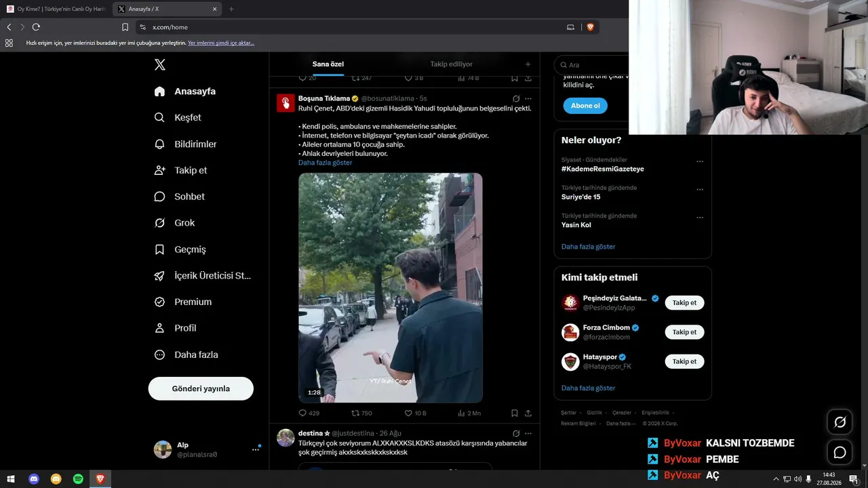Viewport: 868px width, 488px height.
Task: Open Brave browser from taskbar
Action: (x=100, y=479)
